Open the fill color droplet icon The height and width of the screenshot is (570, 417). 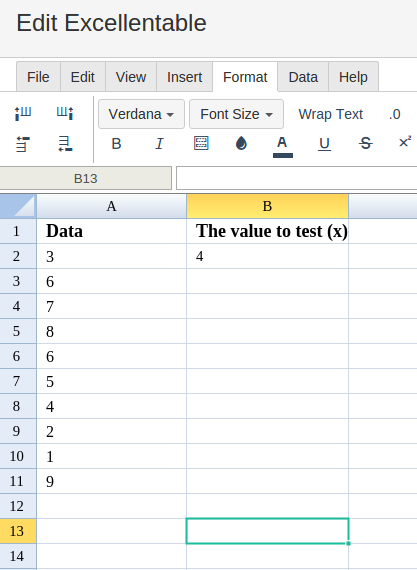point(241,143)
